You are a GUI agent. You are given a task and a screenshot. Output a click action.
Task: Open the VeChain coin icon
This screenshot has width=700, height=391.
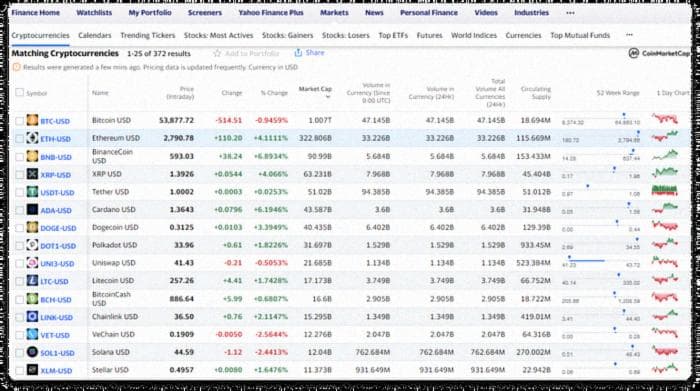tap(32, 334)
